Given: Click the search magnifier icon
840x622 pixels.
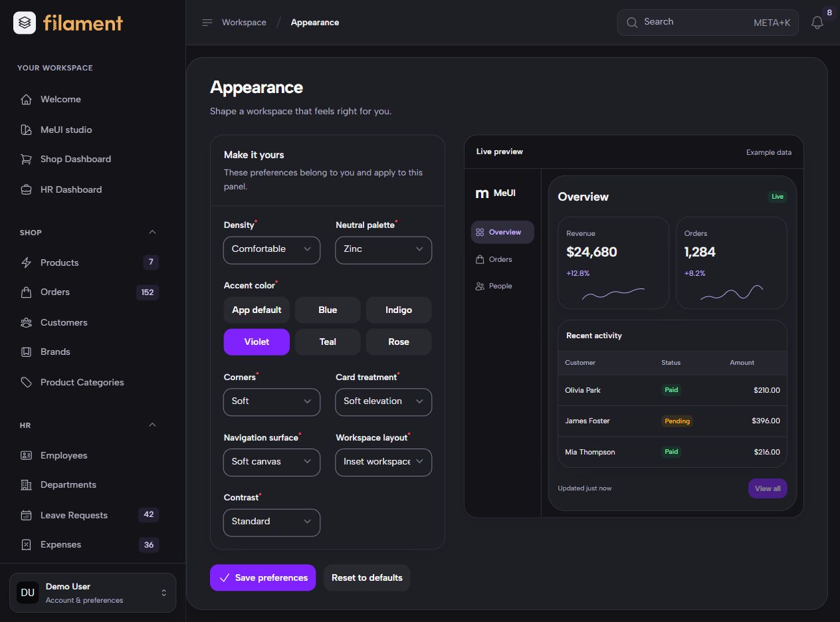Looking at the screenshot, I should coord(632,23).
